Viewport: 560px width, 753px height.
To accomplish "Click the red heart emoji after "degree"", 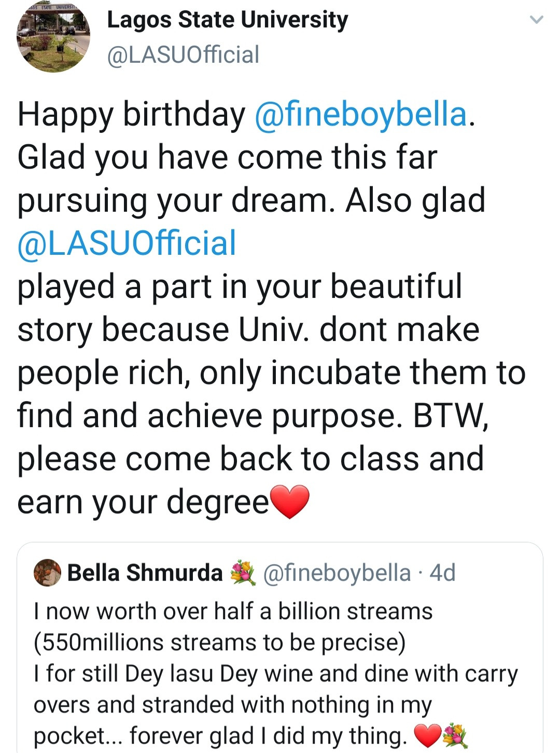I will 290,502.
